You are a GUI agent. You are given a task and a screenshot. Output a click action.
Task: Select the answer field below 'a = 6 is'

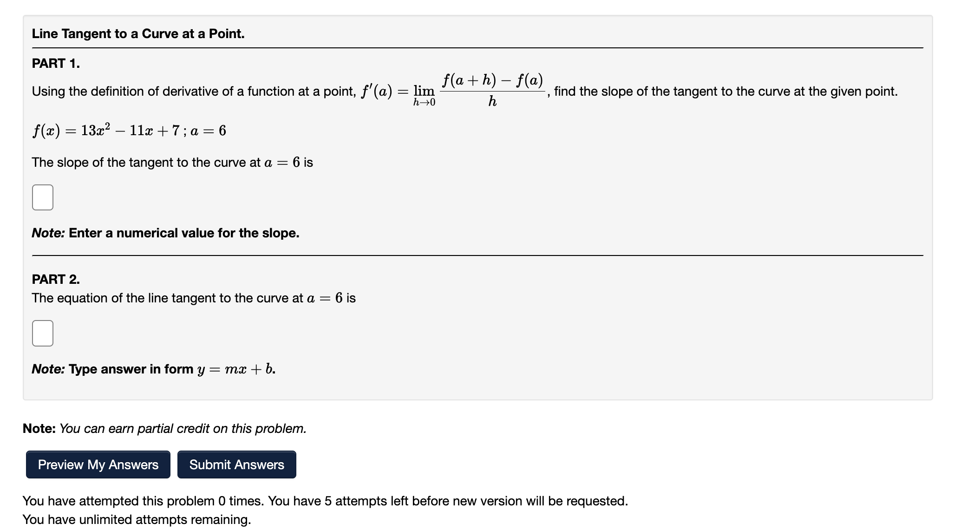pos(43,197)
